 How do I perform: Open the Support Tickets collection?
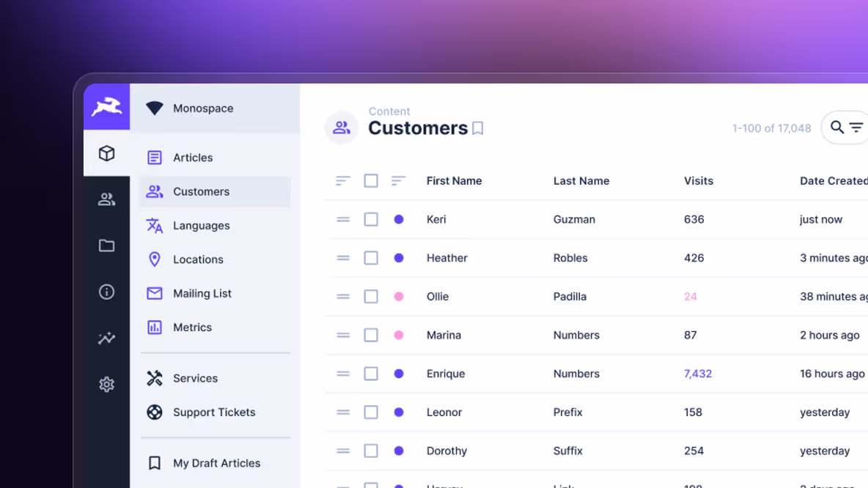216,413
